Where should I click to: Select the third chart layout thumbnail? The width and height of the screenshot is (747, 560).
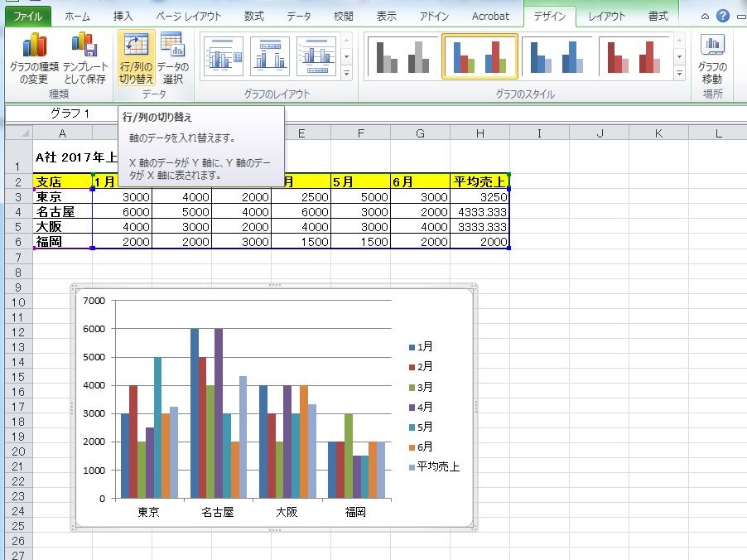coord(316,56)
